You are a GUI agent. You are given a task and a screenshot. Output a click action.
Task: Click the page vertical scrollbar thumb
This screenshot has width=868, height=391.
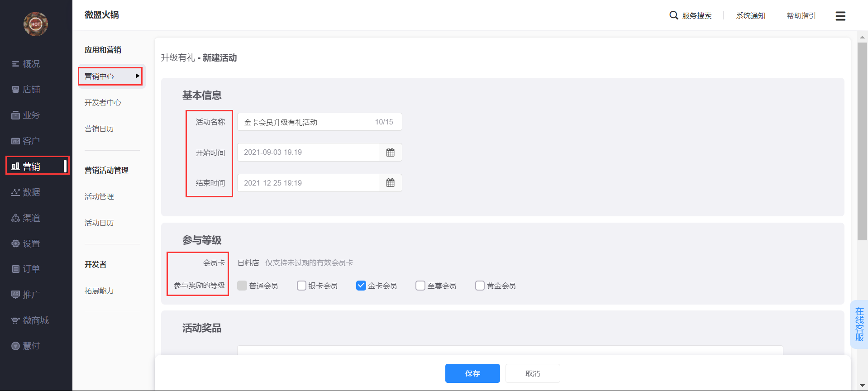[862, 142]
